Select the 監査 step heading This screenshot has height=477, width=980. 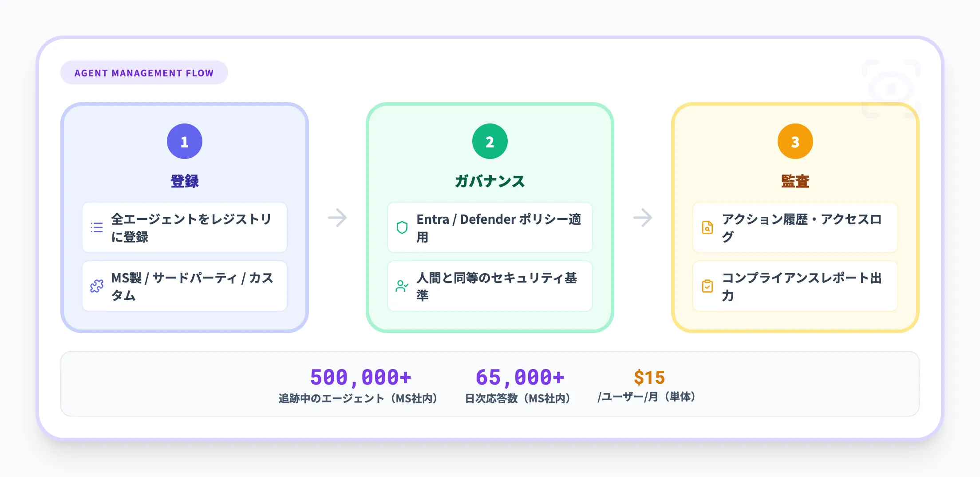tap(795, 181)
